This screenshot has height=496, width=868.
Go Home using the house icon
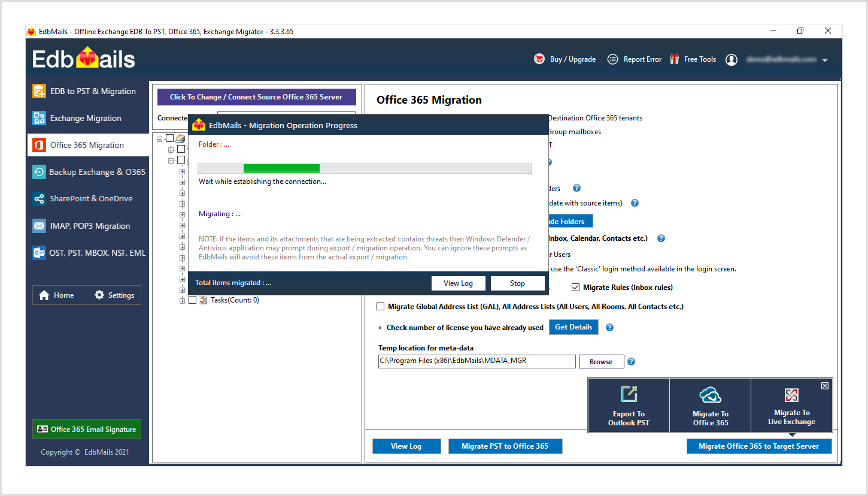(44, 295)
